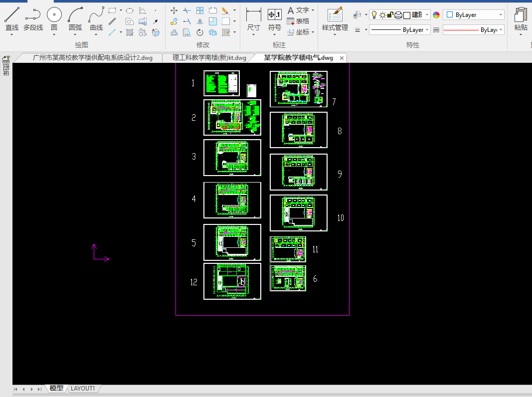Image resolution: width=532 pixels, height=397 pixels.
Task: Open the rectangle tool dropdown arrow
Action: [121, 10]
